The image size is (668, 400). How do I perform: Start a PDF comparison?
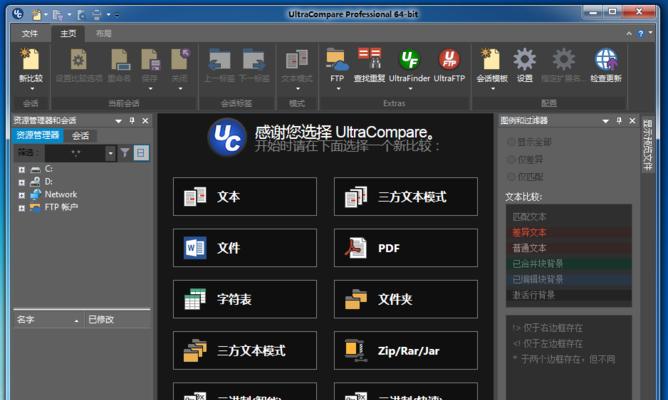pos(406,248)
